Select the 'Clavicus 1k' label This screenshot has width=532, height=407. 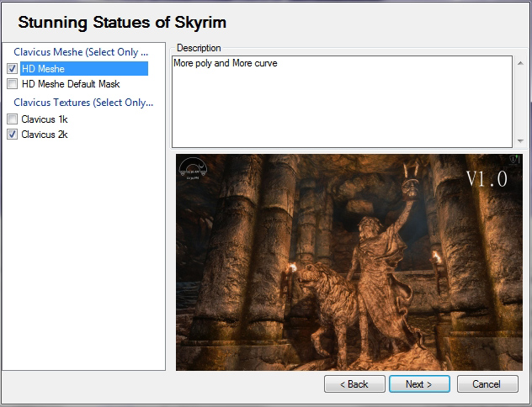pyautogui.click(x=45, y=119)
